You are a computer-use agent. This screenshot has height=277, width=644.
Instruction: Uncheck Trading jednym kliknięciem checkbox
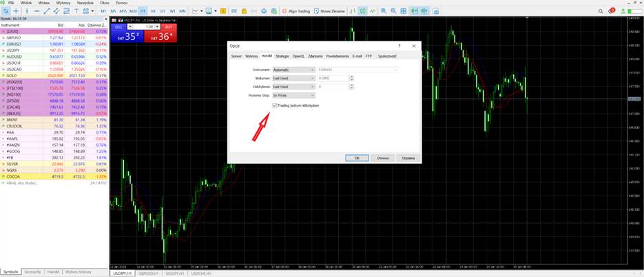pyautogui.click(x=274, y=105)
